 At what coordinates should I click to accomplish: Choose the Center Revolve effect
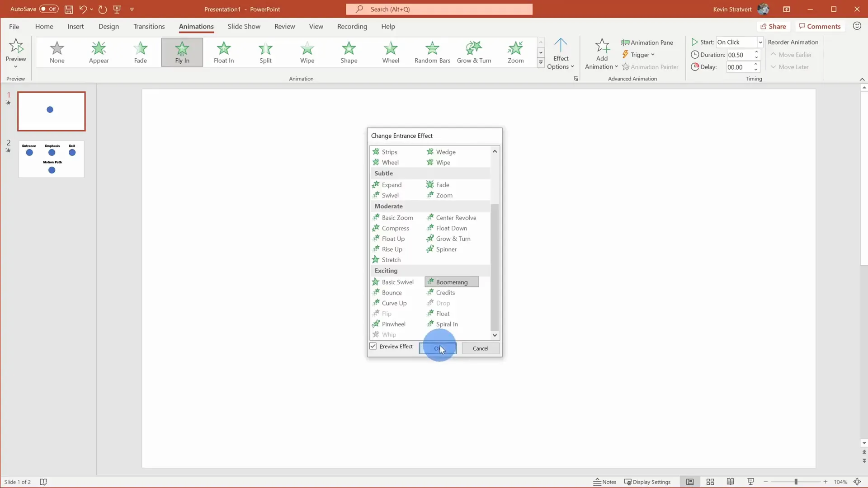pyautogui.click(x=451, y=217)
